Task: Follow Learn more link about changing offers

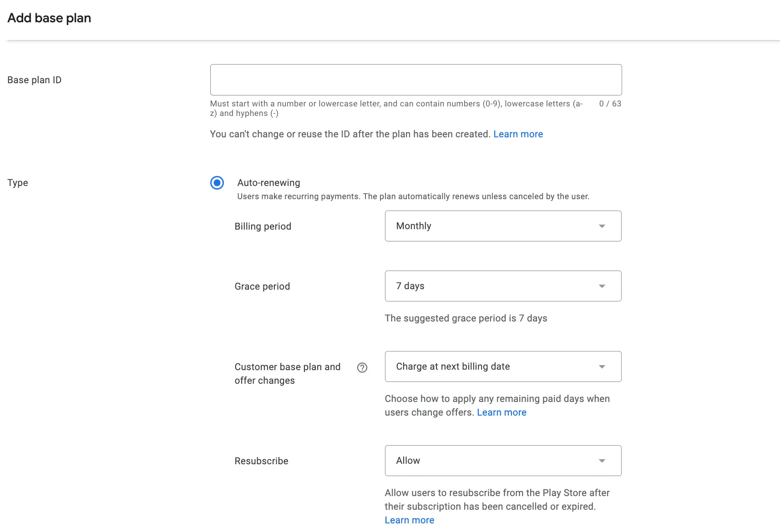Action: pyautogui.click(x=501, y=412)
